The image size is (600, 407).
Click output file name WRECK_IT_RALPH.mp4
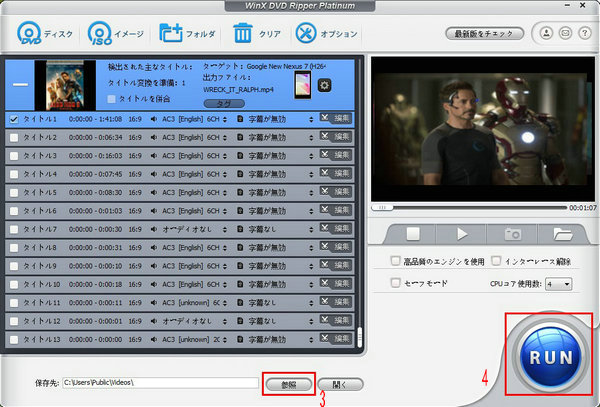pyautogui.click(x=238, y=90)
